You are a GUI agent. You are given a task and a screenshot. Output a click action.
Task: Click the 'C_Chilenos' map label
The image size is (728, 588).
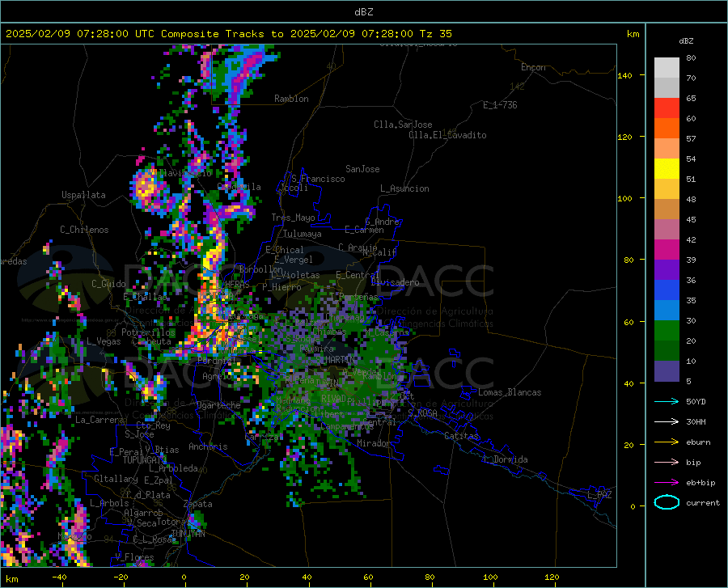[84, 230]
